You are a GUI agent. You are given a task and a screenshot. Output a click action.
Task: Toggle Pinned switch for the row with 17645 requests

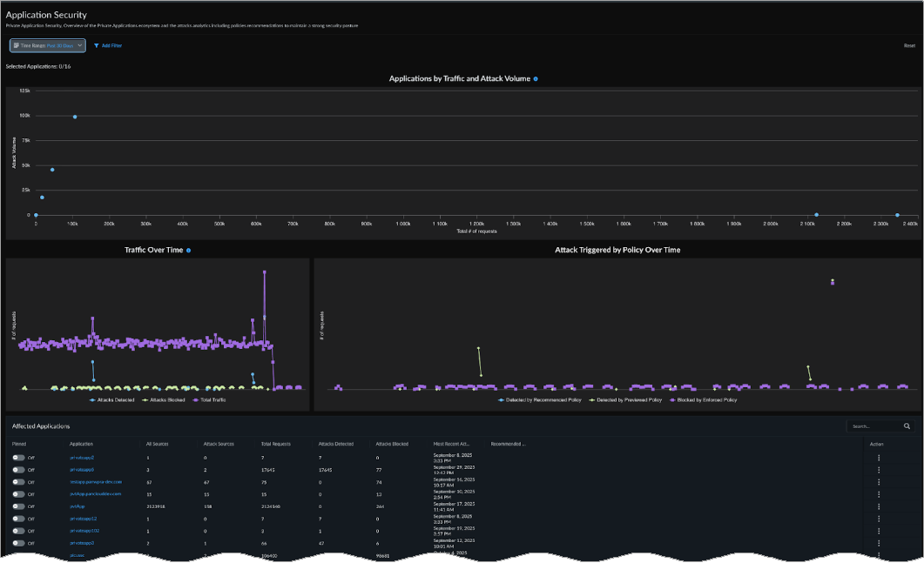click(18, 469)
